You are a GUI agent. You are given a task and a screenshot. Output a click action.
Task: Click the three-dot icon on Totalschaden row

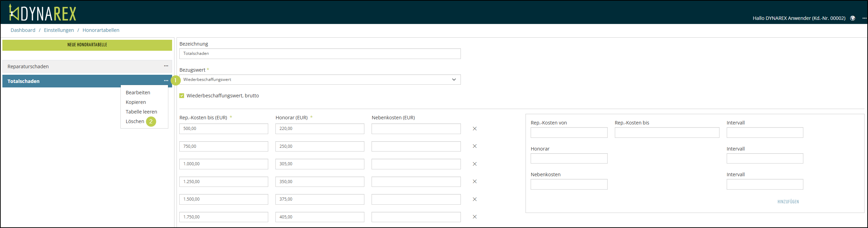point(166,81)
